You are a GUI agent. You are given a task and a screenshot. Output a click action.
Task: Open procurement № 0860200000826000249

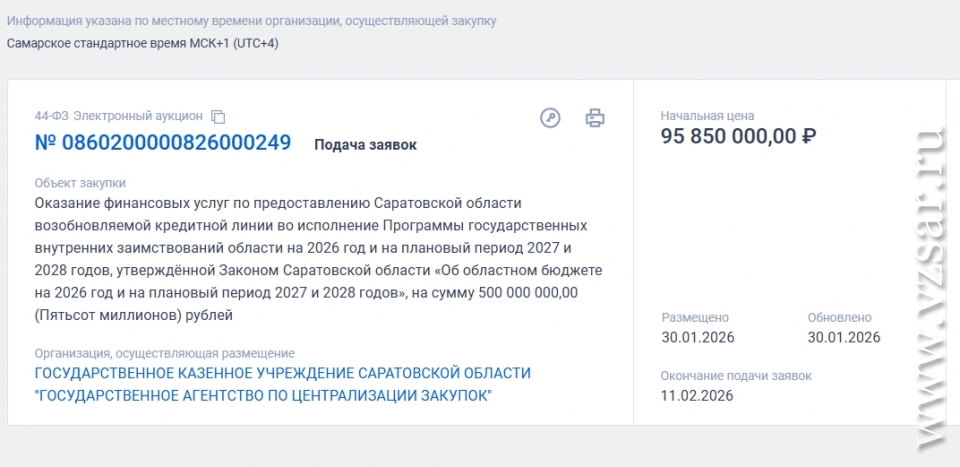[163, 143]
